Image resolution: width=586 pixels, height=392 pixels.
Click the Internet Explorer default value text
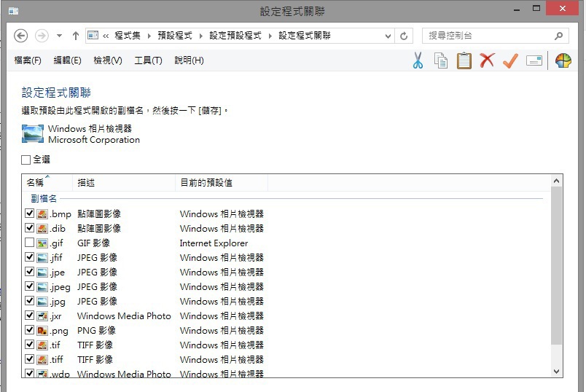click(214, 243)
